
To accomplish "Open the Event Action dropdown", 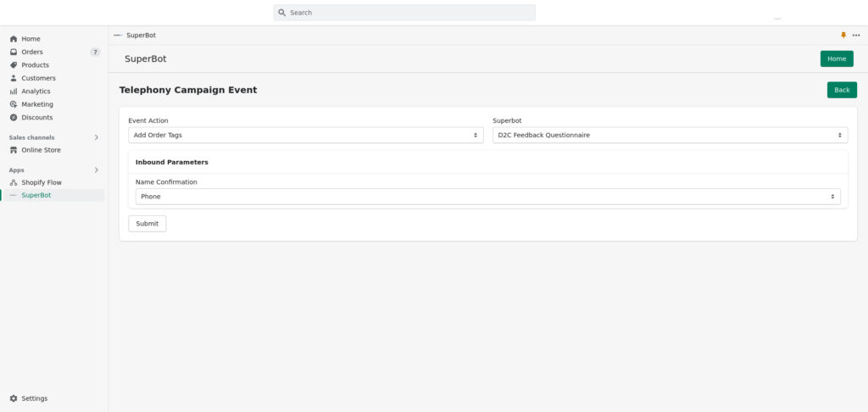I will coord(305,135).
